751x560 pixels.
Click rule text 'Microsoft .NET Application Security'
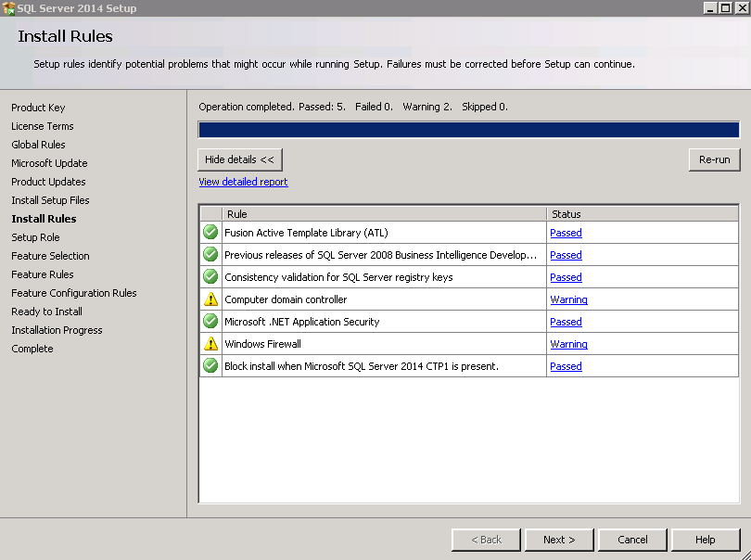click(301, 322)
